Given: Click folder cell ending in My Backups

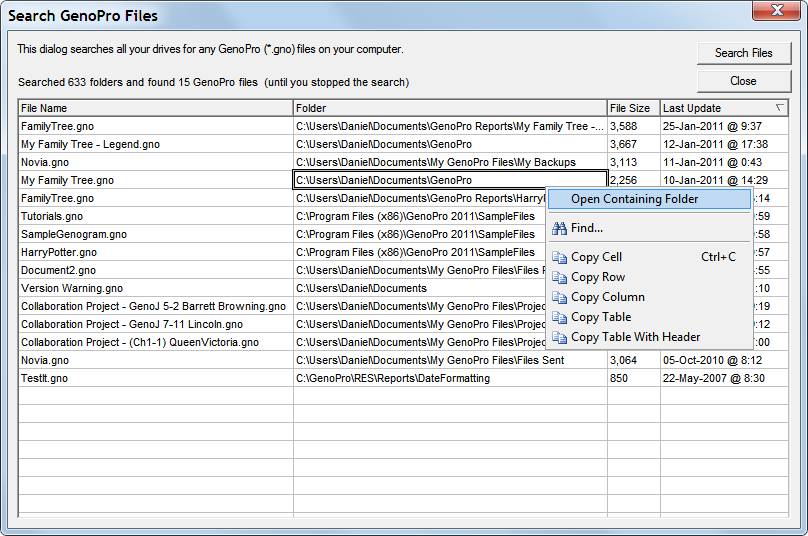Looking at the screenshot, I should click(450, 162).
